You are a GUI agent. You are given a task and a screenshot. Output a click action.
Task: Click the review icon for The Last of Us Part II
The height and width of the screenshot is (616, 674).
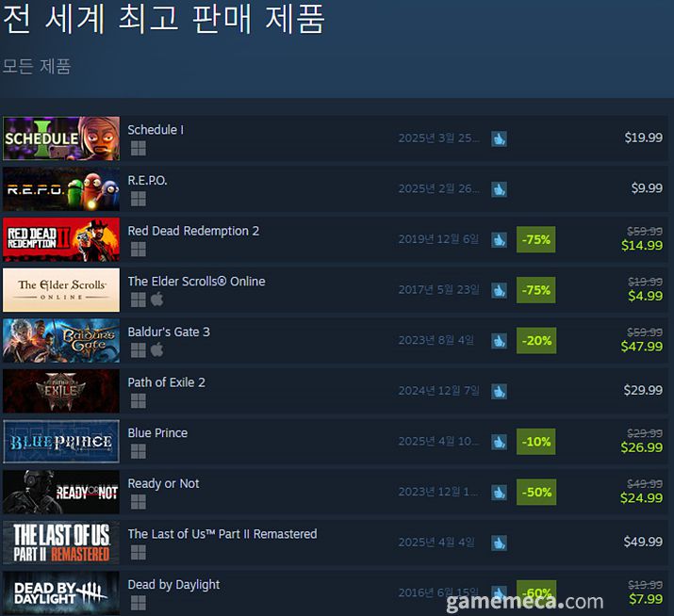tap(499, 543)
